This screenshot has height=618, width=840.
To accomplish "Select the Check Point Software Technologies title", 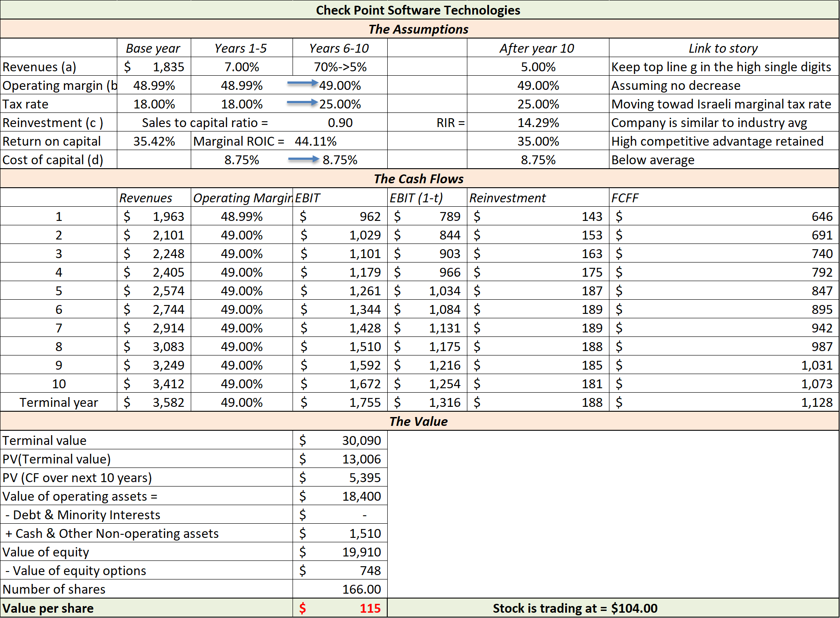I will point(418,10).
